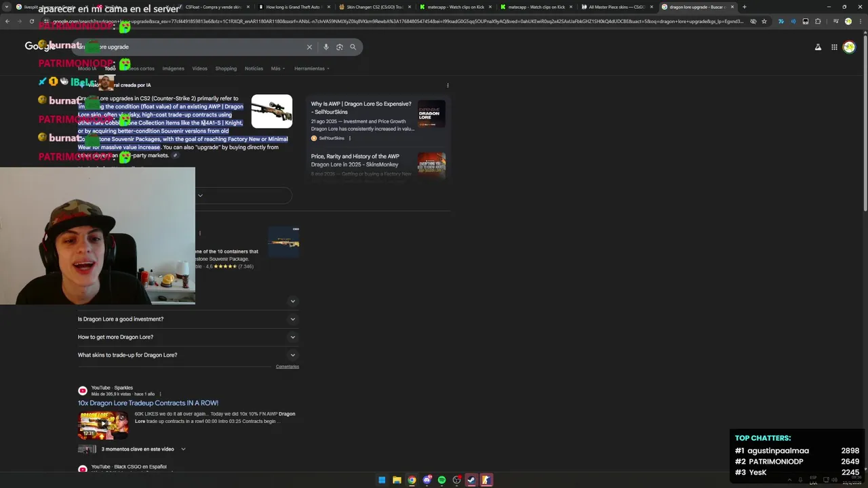Viewport: 868px width, 488px height.
Task: Switch to 'How long is Grand Theft Auto' tab
Action: [294, 7]
